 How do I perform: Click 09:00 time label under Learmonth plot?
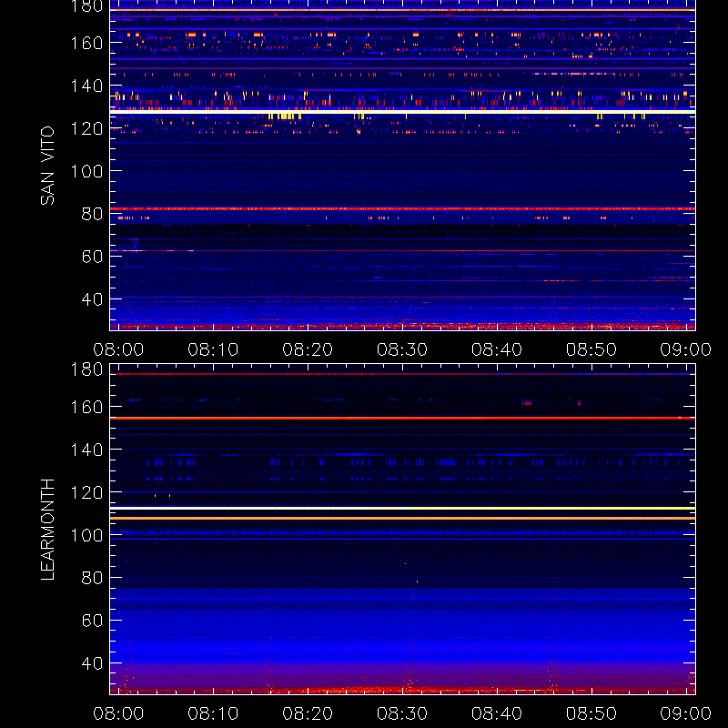coord(686,713)
